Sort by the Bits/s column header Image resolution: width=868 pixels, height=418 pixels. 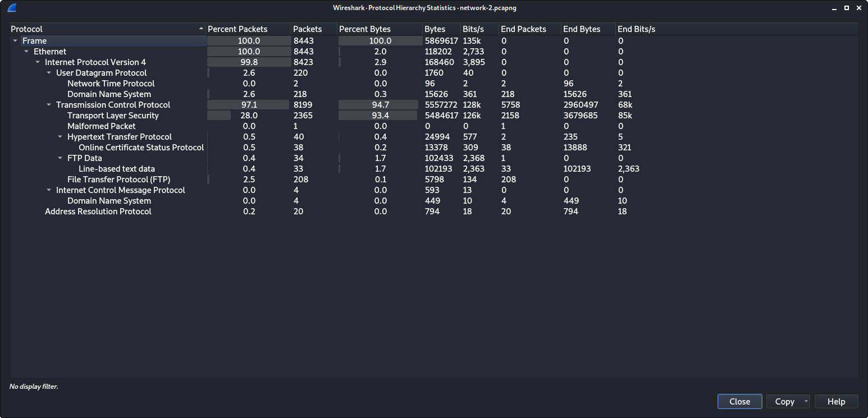480,29
